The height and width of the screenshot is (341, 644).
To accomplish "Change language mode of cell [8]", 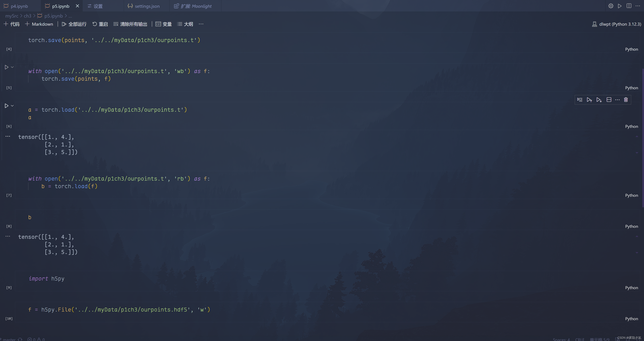I will (632, 226).
